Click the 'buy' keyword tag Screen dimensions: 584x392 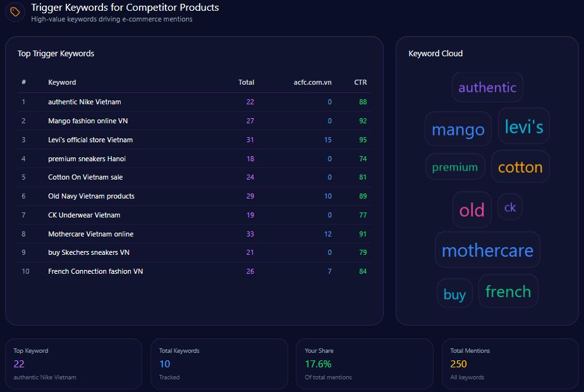click(454, 294)
